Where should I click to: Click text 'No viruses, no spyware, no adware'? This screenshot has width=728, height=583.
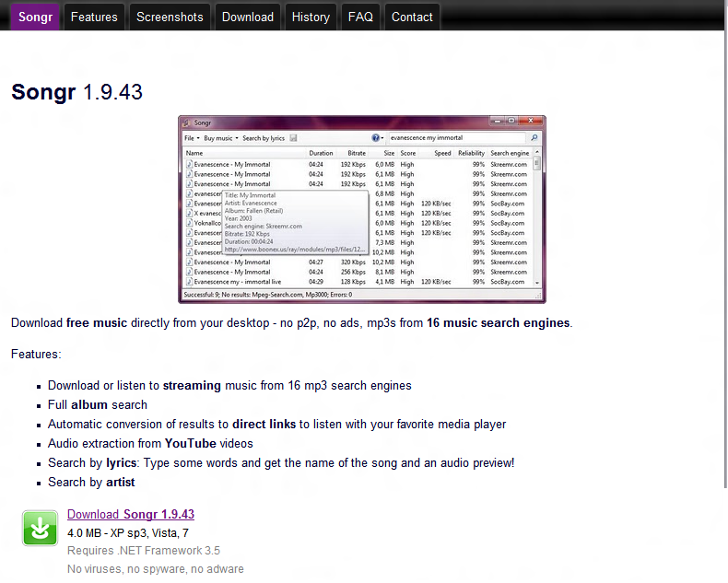pyautogui.click(x=156, y=568)
